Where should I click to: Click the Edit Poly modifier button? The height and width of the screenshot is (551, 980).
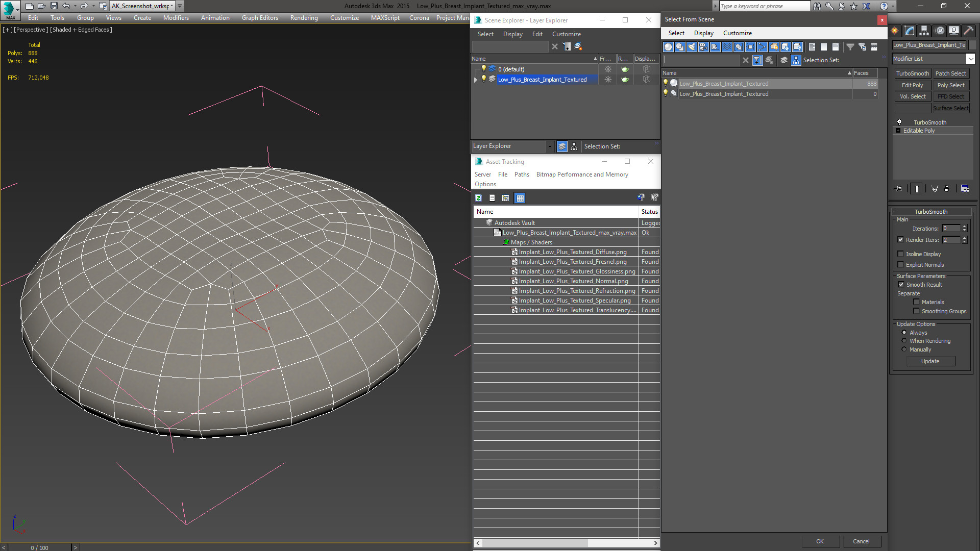pyautogui.click(x=912, y=85)
